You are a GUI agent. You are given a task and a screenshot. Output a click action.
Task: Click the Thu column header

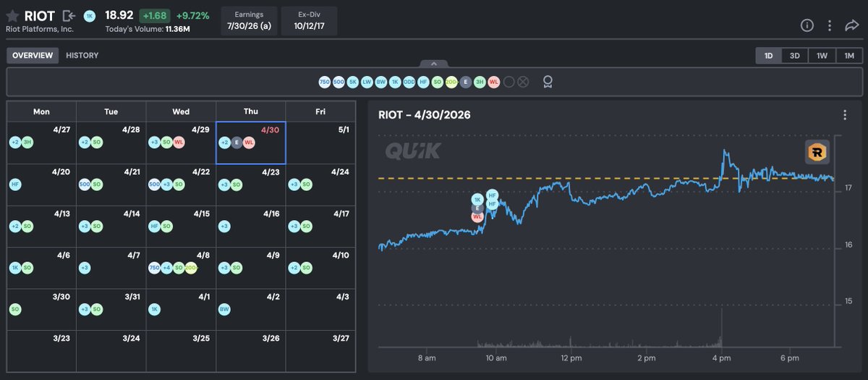tap(251, 111)
